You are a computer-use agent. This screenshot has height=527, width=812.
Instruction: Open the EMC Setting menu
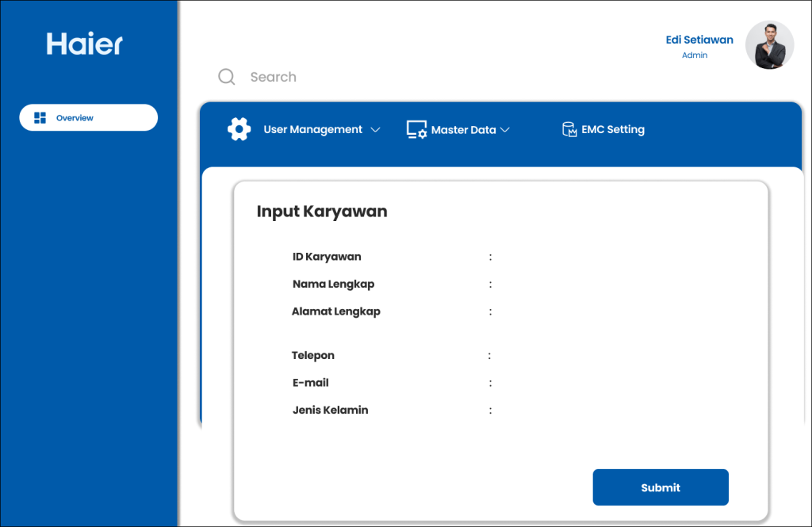pos(613,129)
